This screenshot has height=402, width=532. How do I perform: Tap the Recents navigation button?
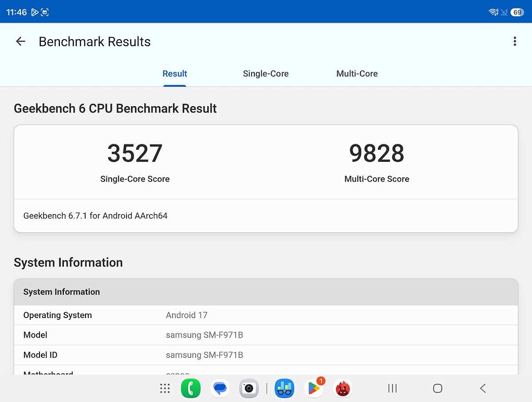click(393, 388)
